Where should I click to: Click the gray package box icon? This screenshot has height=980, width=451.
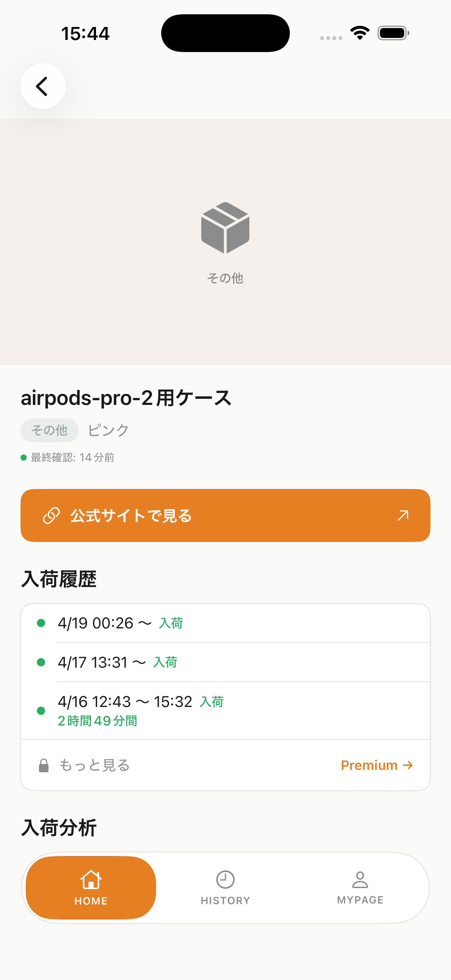[x=225, y=228]
